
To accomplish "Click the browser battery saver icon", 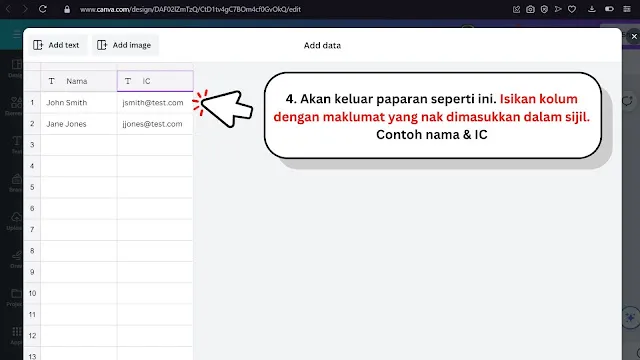I will click(x=609, y=9).
